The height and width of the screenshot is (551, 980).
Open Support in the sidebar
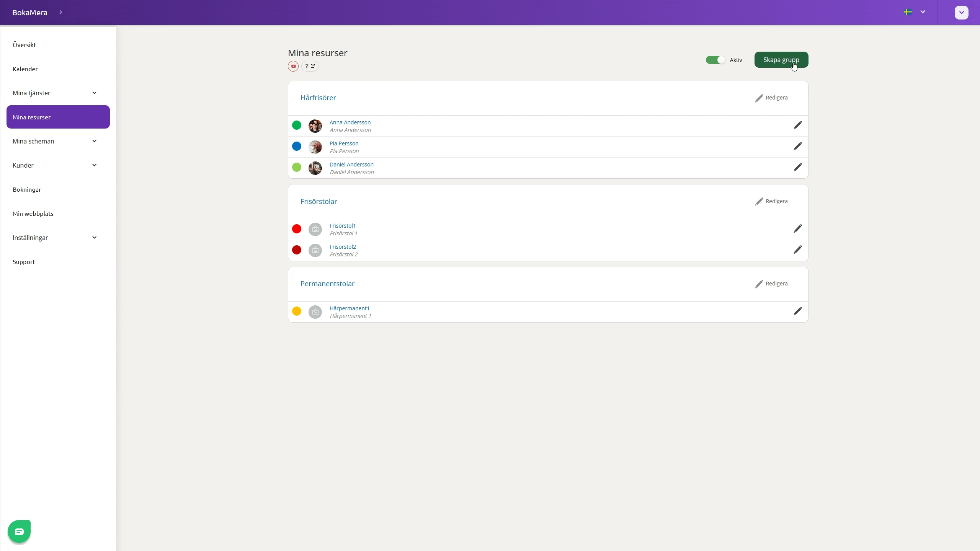coord(24,262)
